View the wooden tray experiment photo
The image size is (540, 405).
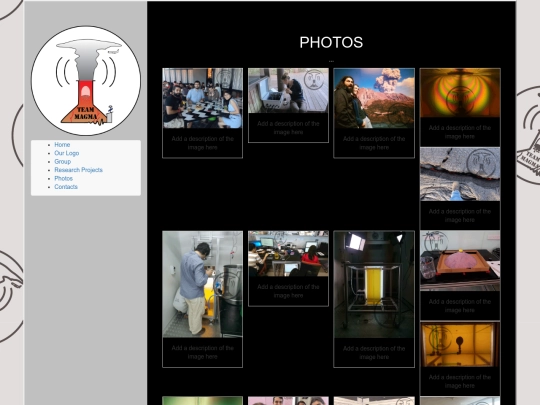pos(460,261)
